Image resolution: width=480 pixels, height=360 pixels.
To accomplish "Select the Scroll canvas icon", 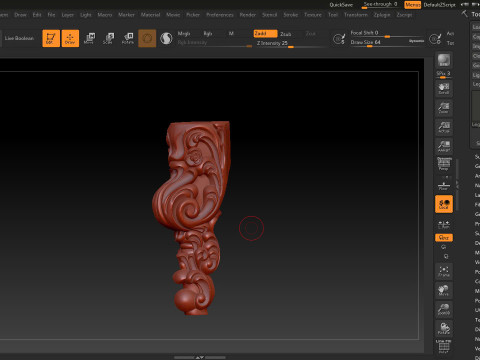I will coord(444,88).
